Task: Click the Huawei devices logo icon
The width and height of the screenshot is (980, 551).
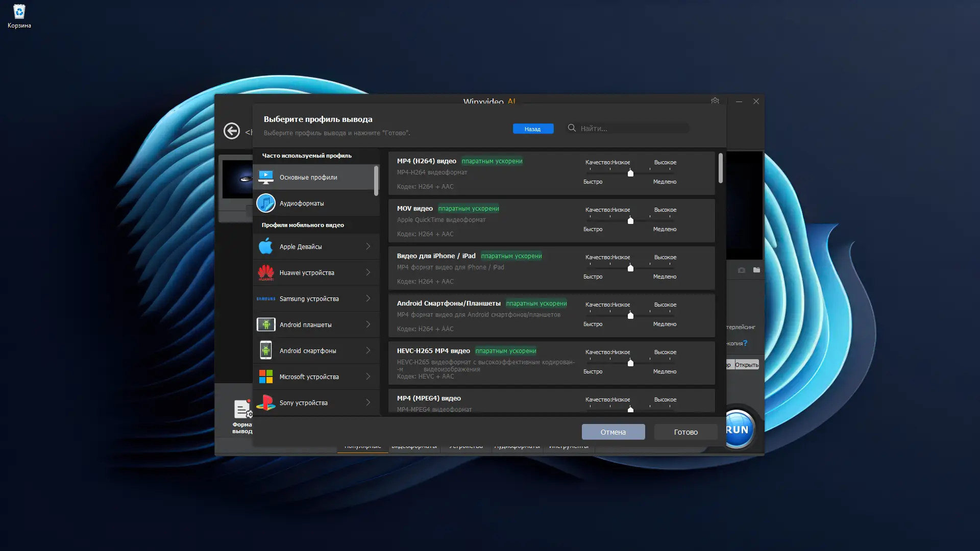Action: pyautogui.click(x=265, y=272)
